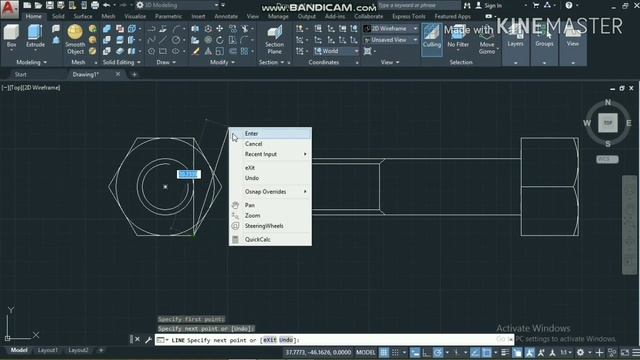The width and height of the screenshot is (640, 360).
Task: Click the Save icon in quick access toolbar
Action: click(50, 5)
